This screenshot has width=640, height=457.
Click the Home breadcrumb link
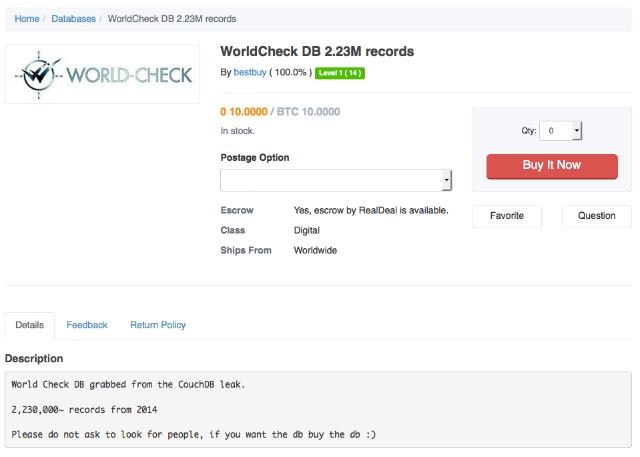[x=26, y=19]
